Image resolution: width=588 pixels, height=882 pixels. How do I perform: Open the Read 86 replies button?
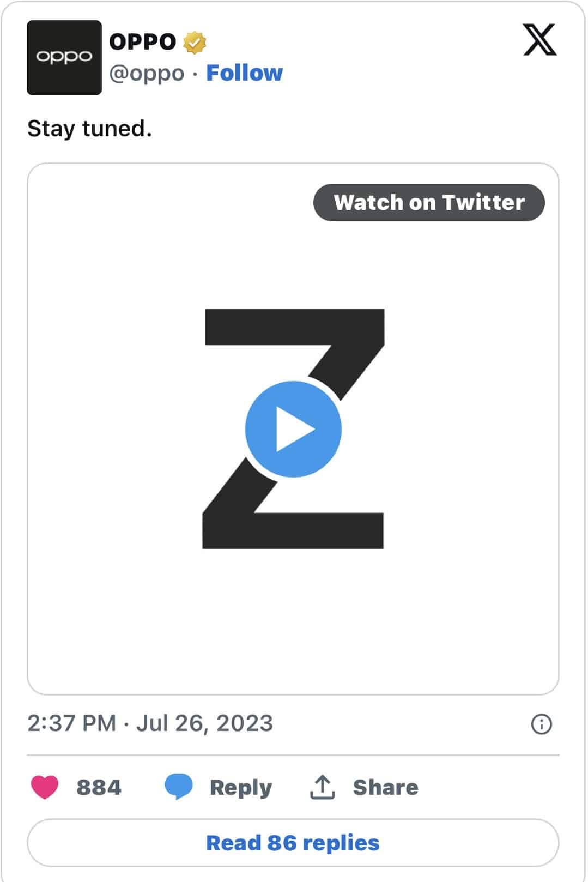293,843
